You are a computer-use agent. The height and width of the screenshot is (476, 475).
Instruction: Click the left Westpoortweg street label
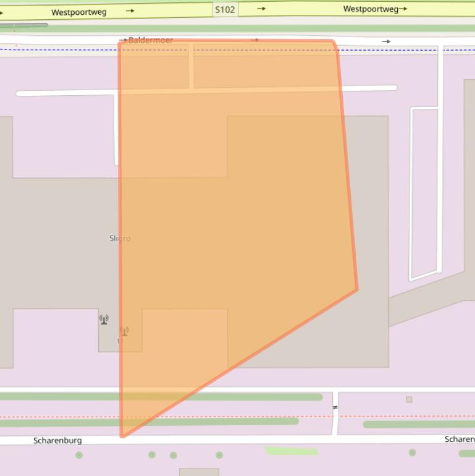pyautogui.click(x=78, y=12)
